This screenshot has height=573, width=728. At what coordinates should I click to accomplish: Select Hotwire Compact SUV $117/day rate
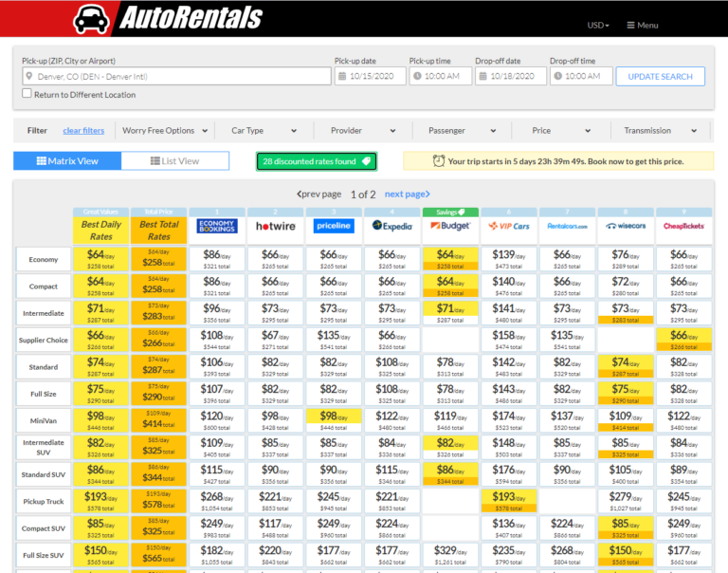point(276,528)
